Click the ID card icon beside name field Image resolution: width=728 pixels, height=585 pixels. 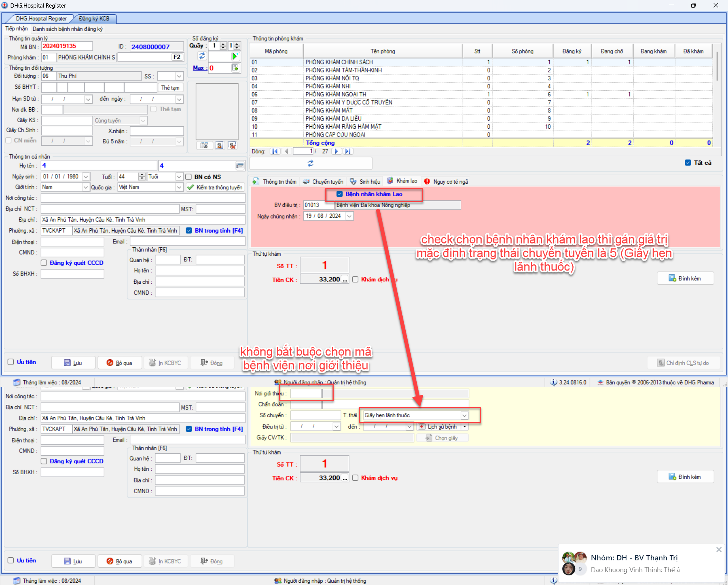[240, 166]
